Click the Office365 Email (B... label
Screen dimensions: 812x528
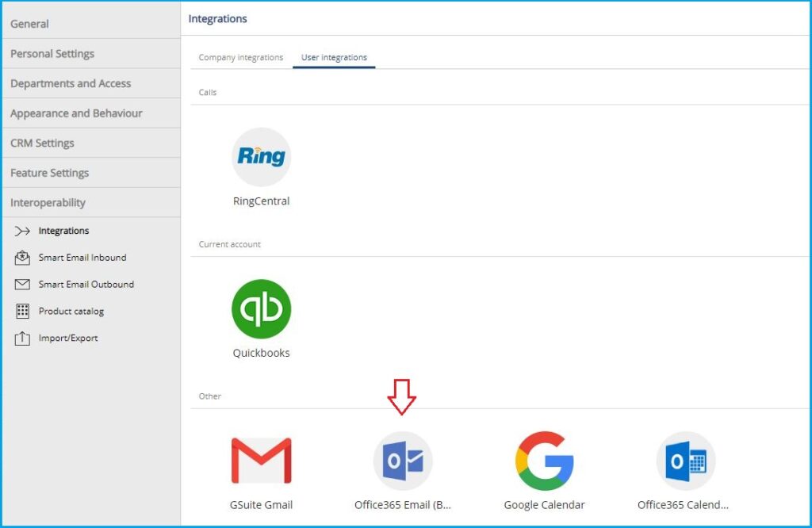[x=403, y=505]
